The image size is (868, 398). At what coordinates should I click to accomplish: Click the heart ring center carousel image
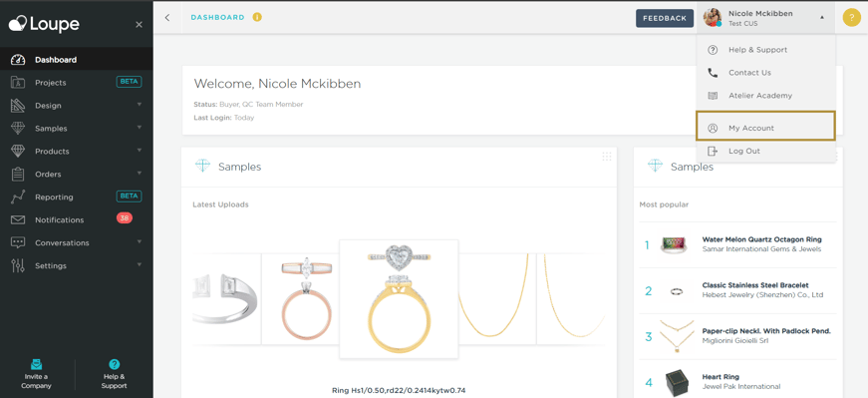pyautogui.click(x=399, y=299)
